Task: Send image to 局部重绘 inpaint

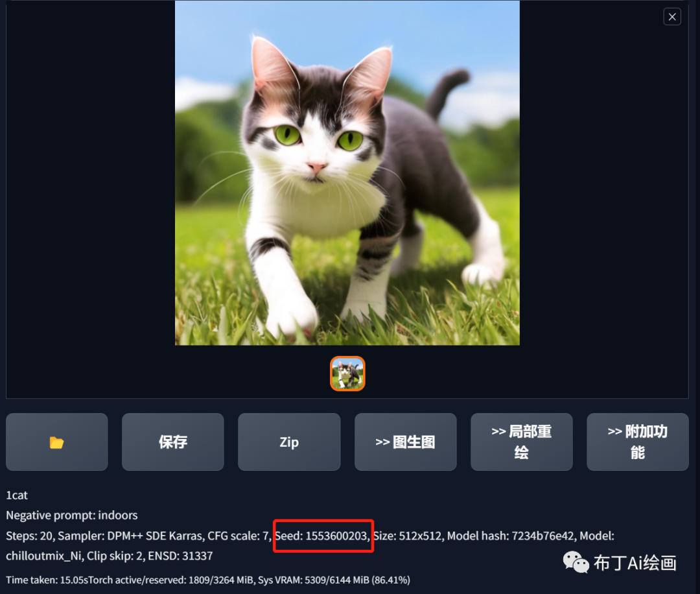Action: coord(521,442)
